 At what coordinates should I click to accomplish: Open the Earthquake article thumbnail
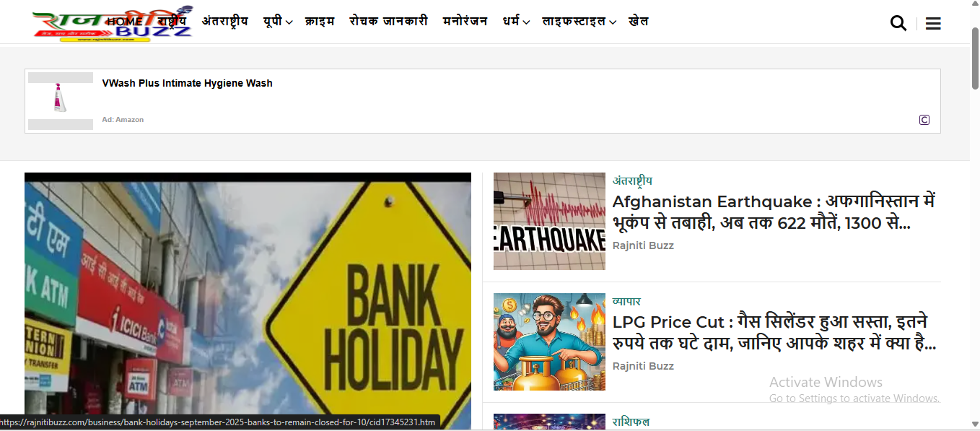point(549,221)
